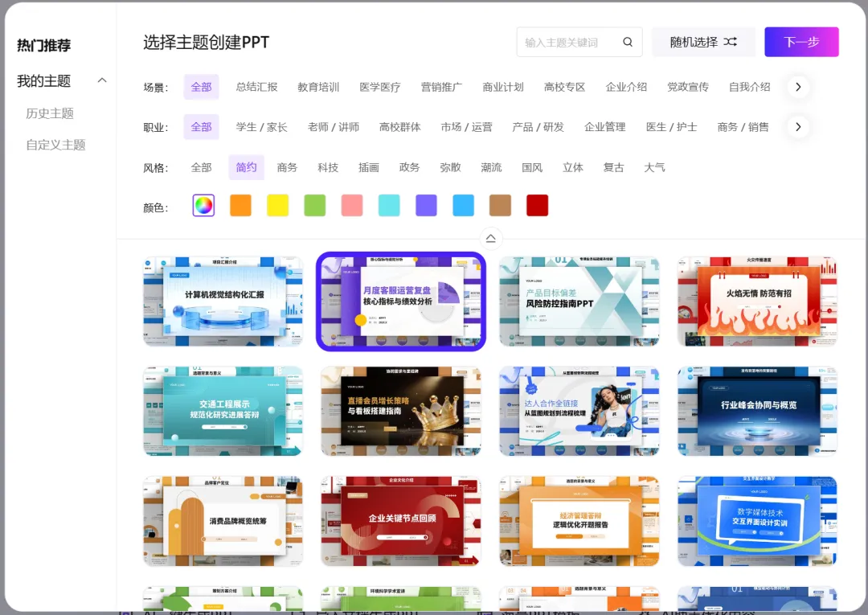The height and width of the screenshot is (615, 868).
Task: Select 政务 style filter
Action: coord(410,168)
